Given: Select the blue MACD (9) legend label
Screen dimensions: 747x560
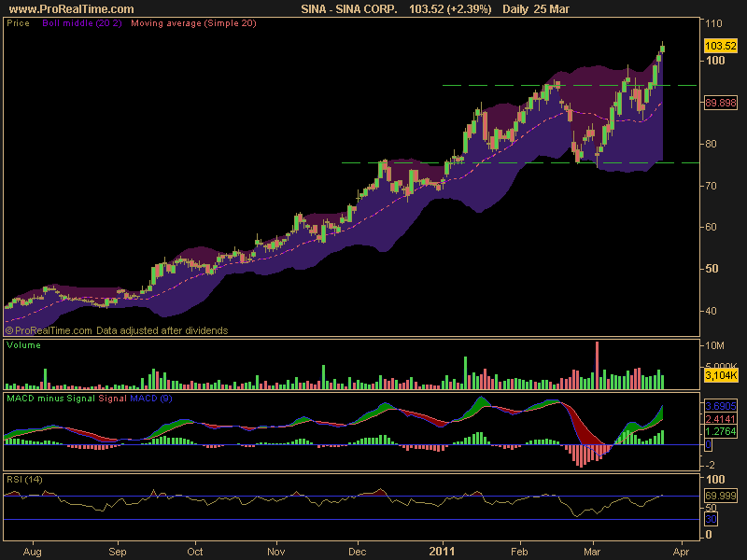Looking at the screenshot, I should coord(151,399).
